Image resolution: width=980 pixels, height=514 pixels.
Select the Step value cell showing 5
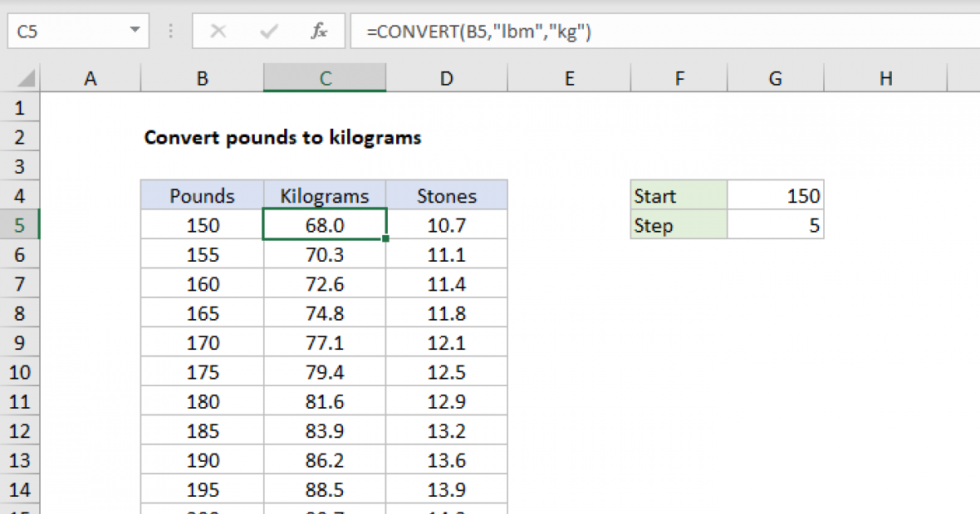pyautogui.click(x=774, y=224)
